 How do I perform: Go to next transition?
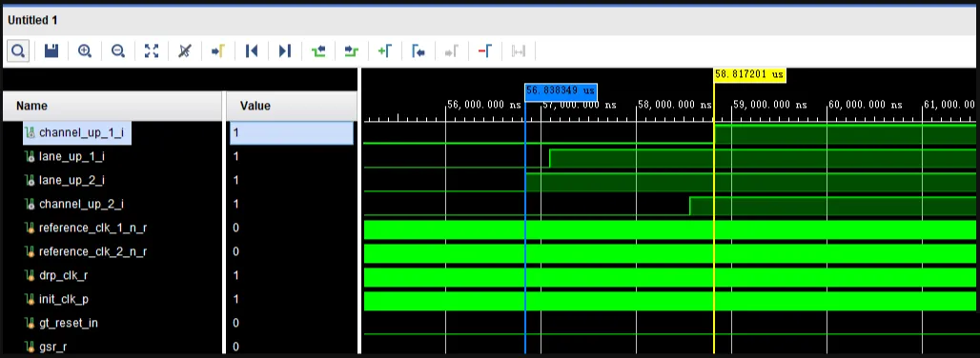[x=351, y=51]
